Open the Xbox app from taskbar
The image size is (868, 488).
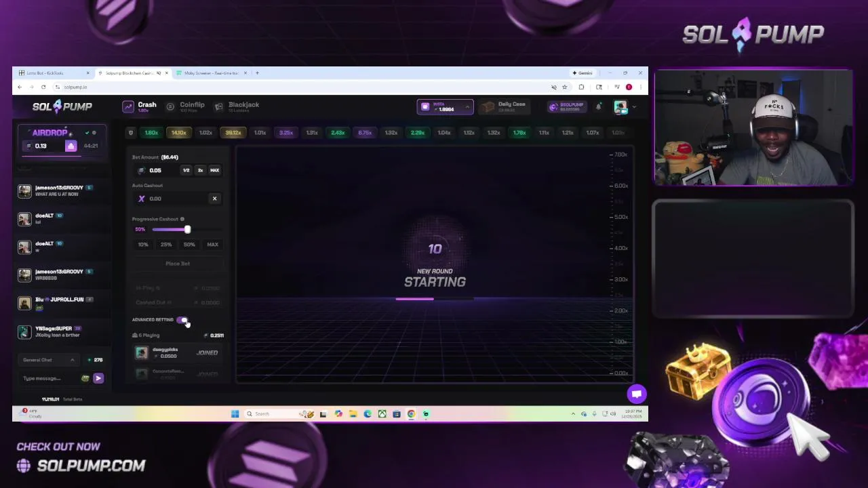(382, 414)
